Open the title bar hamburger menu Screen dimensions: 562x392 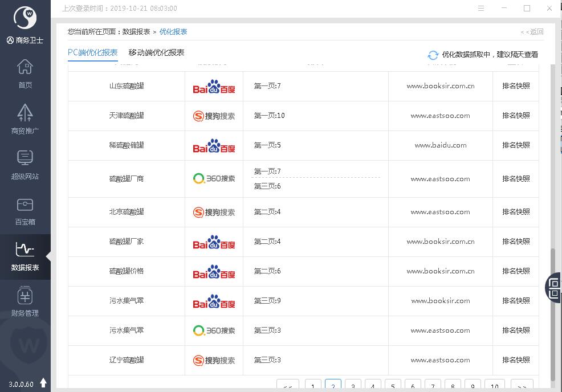tap(482, 9)
